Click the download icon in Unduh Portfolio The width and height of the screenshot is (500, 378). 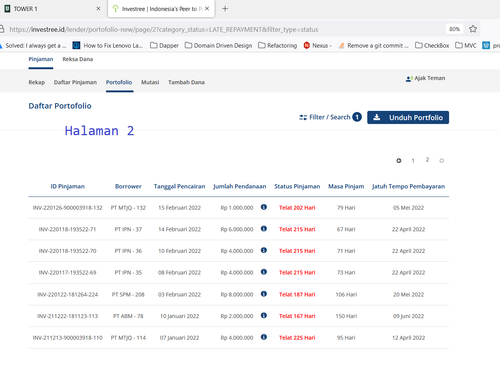pyautogui.click(x=377, y=117)
